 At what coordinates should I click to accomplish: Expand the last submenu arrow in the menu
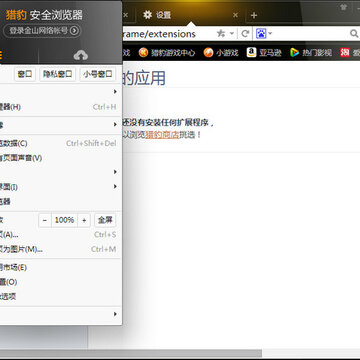[115, 314]
